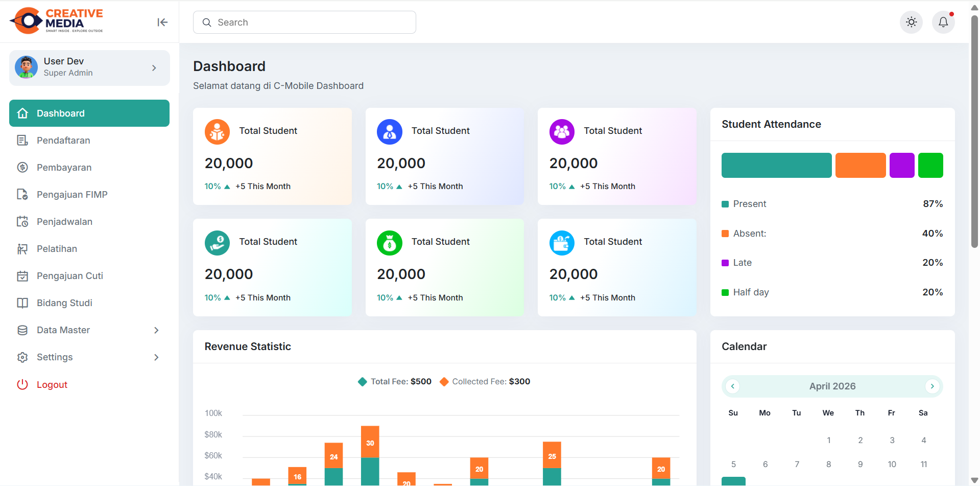The height and width of the screenshot is (486, 980).
Task: Open the Pembayaran menu
Action: 89,167
